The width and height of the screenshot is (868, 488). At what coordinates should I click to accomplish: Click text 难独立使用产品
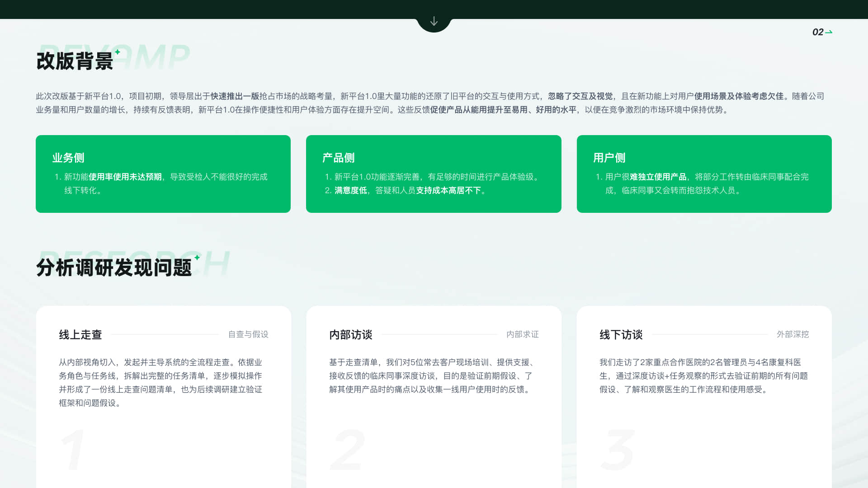658,177
